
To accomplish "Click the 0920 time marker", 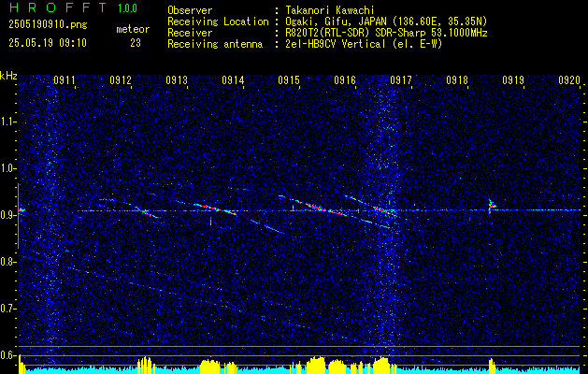I will tap(569, 80).
